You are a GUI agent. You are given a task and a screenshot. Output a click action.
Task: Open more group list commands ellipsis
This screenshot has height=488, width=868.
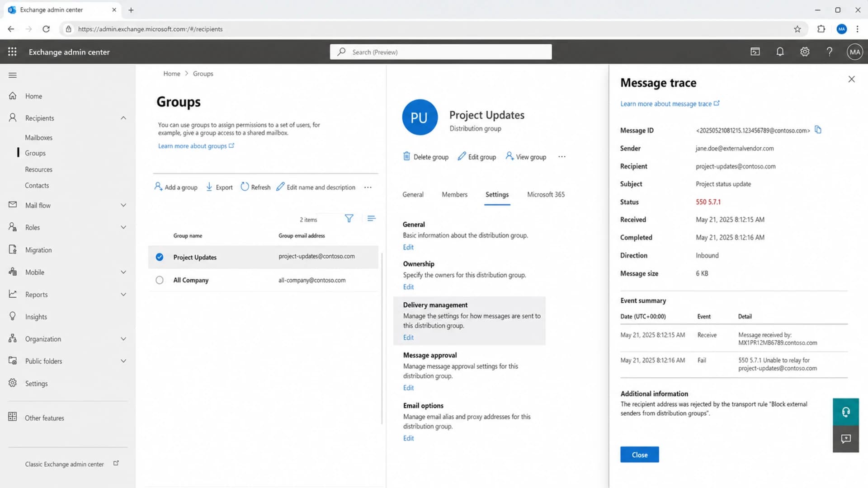tap(368, 187)
